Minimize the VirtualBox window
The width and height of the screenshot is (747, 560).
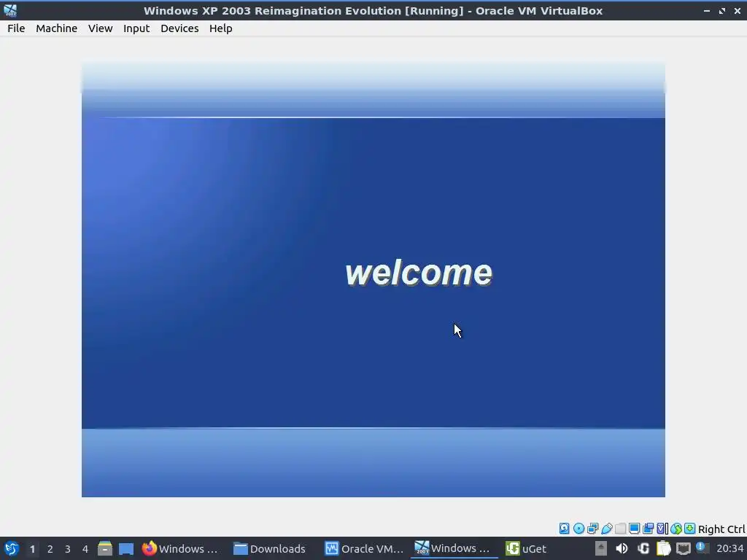[706, 10]
